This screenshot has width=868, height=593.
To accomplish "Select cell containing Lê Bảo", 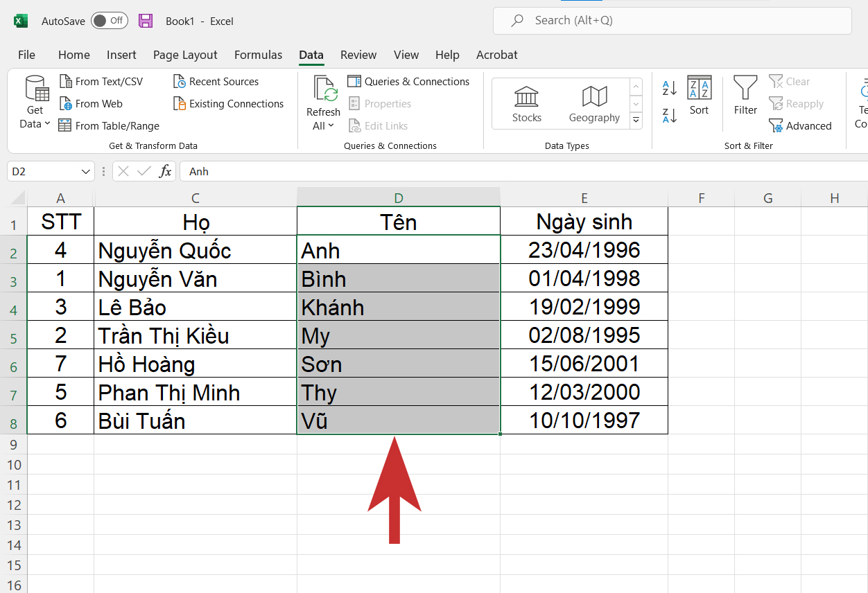I will pyautogui.click(x=196, y=307).
